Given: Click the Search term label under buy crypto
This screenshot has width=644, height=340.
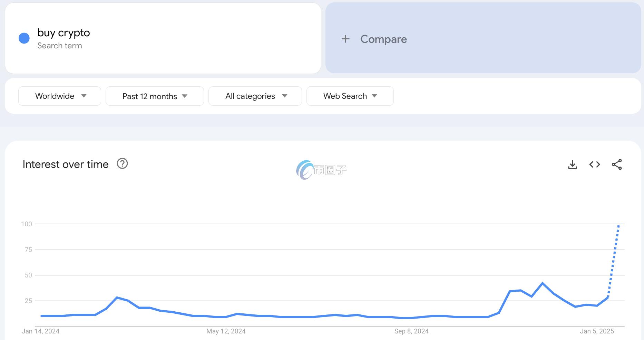Looking at the screenshot, I should [60, 46].
